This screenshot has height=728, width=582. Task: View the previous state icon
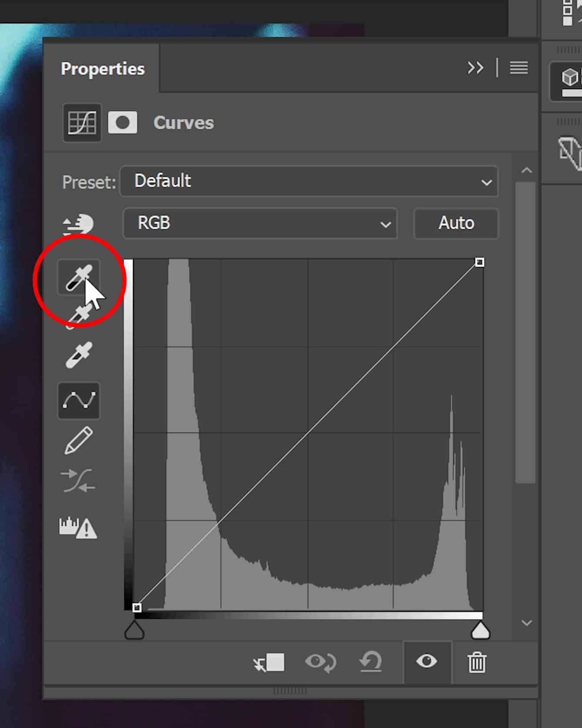tap(321, 662)
